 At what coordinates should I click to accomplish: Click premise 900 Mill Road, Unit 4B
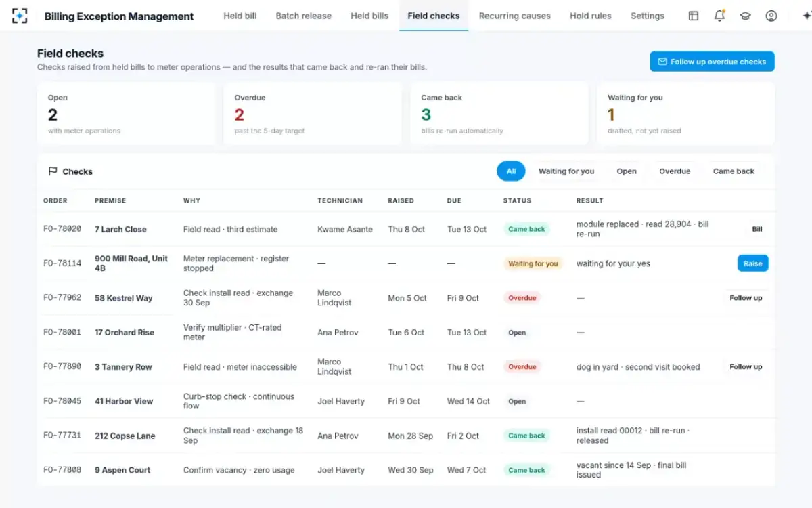click(x=131, y=263)
